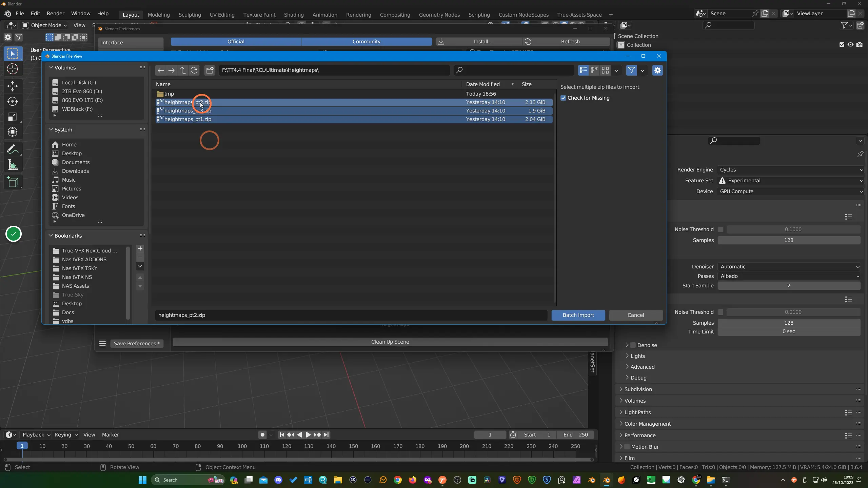Add current folder to bookmarks
Screen dimensions: 868x488
point(140,248)
